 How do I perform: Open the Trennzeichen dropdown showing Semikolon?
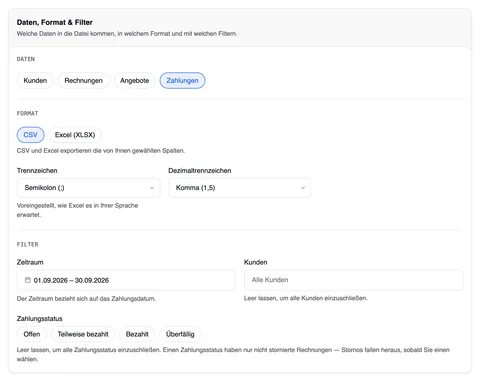coord(89,188)
